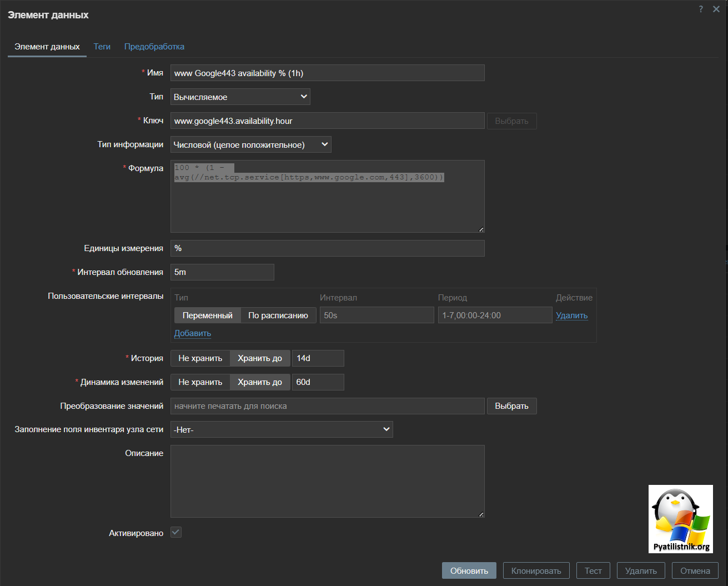Click the Отмена button
Viewport: 728px width, 586px height.
695,570
